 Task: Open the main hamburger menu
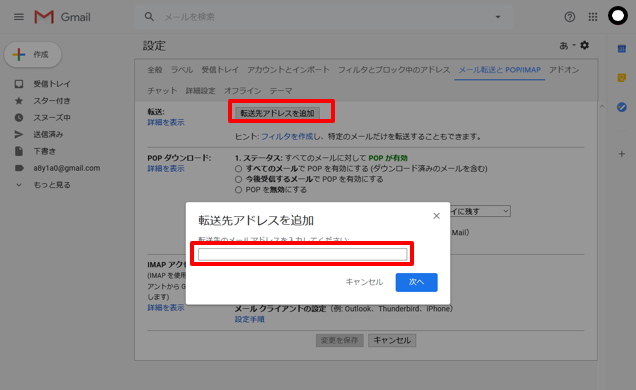pyautogui.click(x=19, y=17)
